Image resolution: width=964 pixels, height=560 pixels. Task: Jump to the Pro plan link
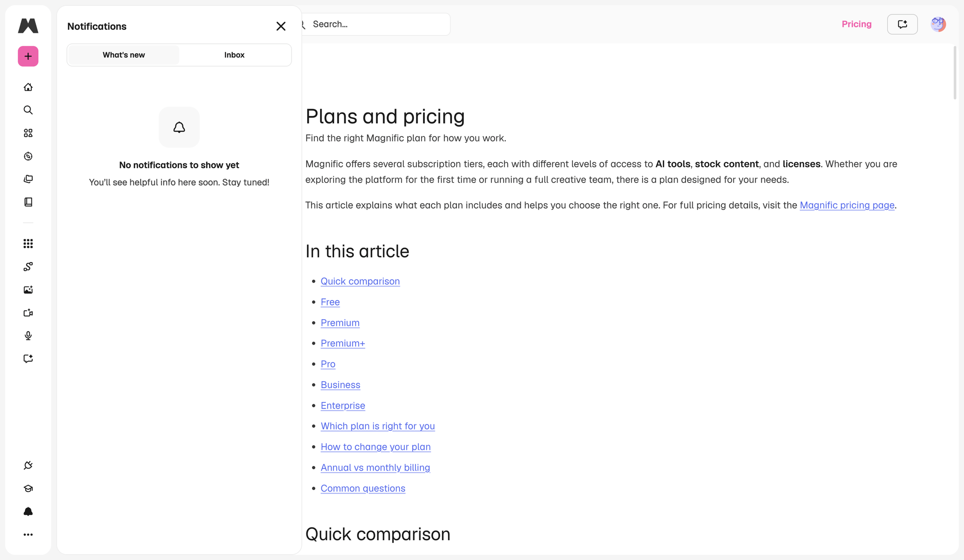(328, 364)
